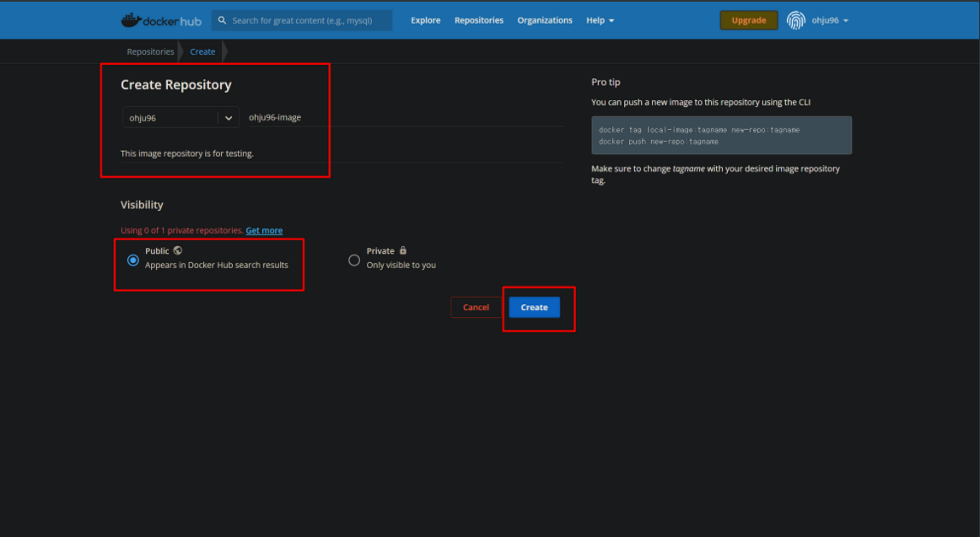Viewport: 980px width, 537px height.
Task: Click 'Using 0 of 1 private repositories' text
Action: tap(182, 230)
